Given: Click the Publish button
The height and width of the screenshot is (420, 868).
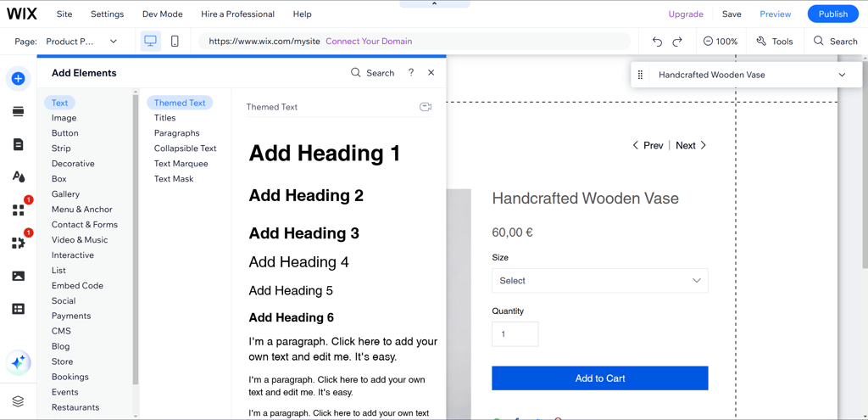Looking at the screenshot, I should point(833,14).
